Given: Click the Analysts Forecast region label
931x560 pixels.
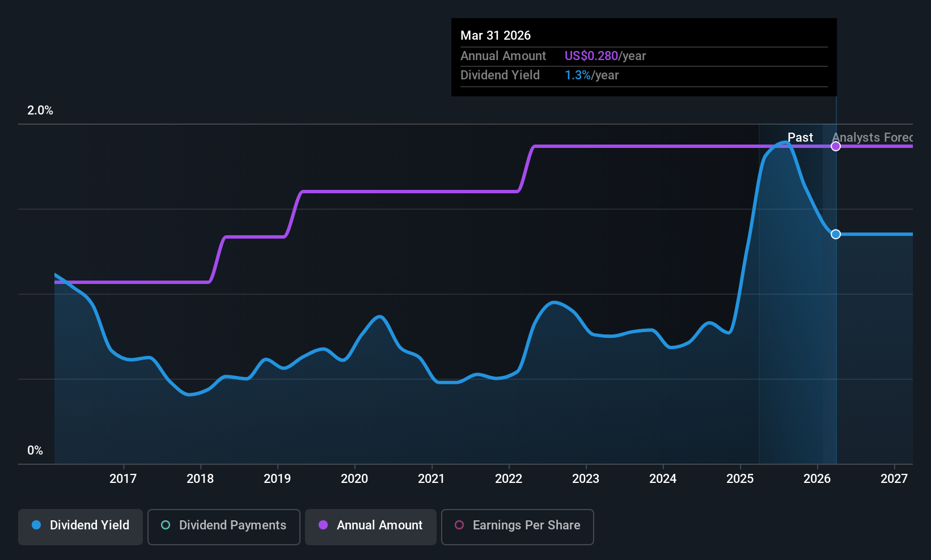Looking at the screenshot, I should 872,137.
